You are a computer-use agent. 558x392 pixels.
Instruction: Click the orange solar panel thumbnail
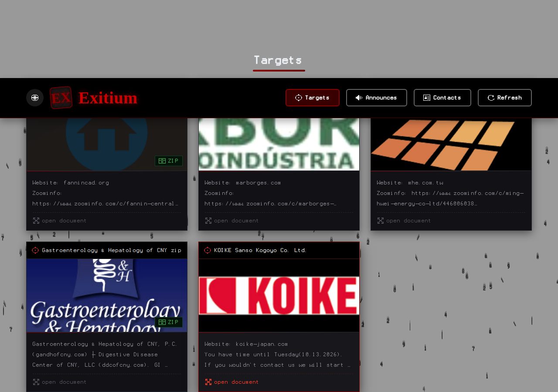451,144
